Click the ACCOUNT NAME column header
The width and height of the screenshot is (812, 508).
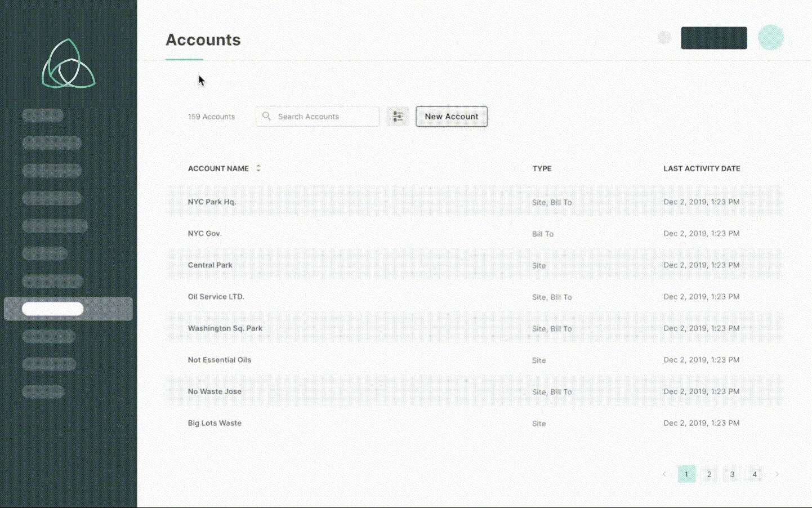tap(218, 168)
